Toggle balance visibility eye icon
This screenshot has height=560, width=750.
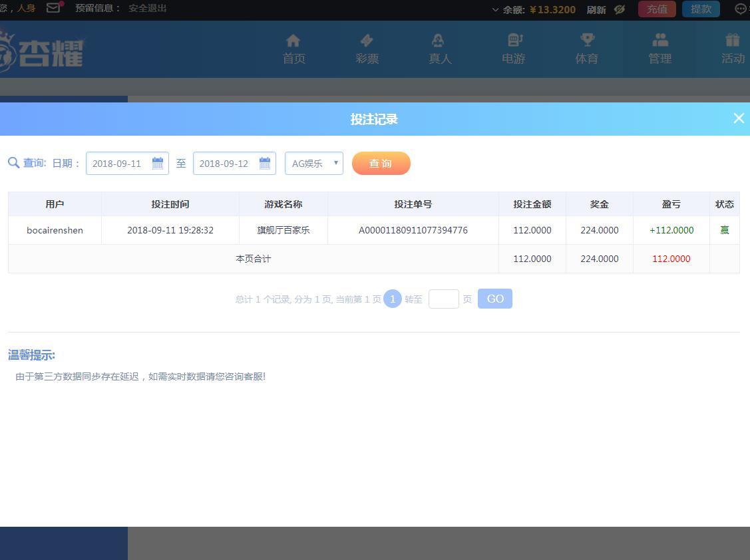click(x=620, y=9)
